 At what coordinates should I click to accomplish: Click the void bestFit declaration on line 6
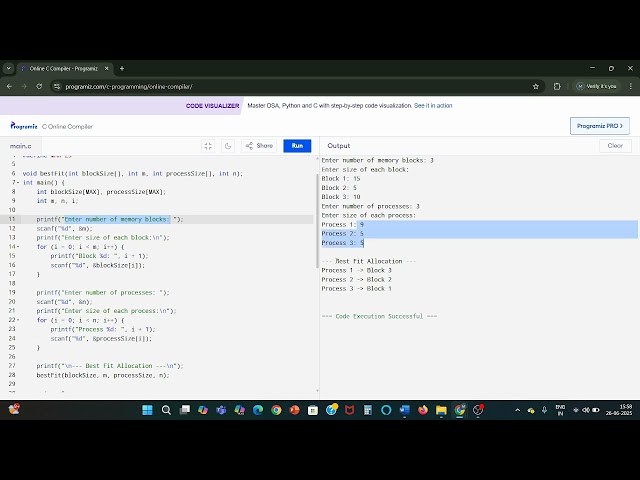tap(133, 173)
